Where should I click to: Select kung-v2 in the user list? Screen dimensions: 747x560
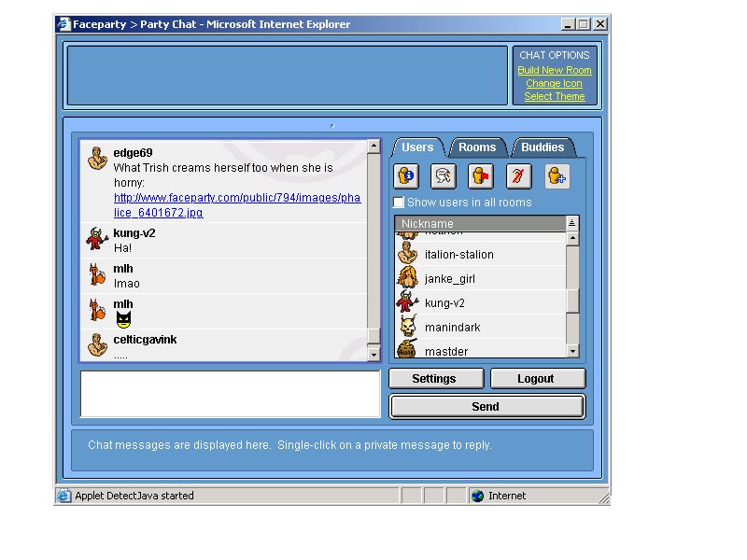480,302
